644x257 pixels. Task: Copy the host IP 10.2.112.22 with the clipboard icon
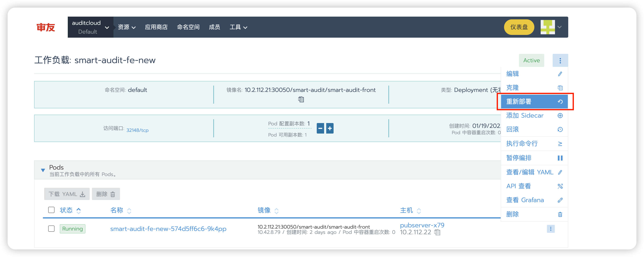(x=437, y=232)
